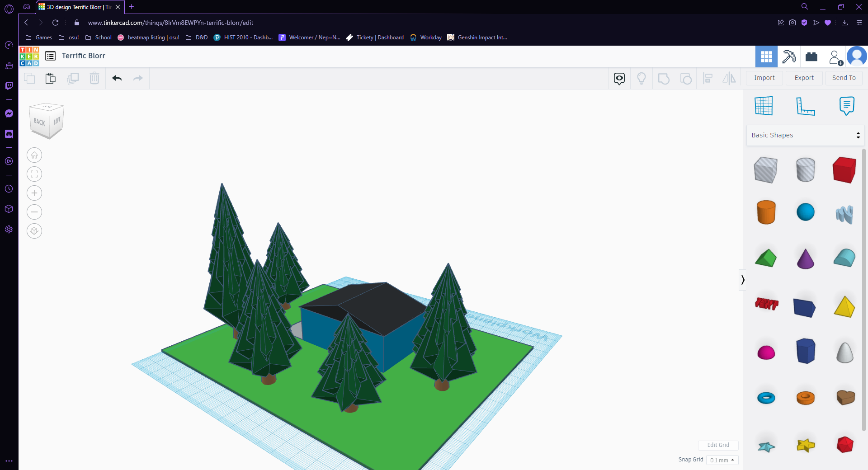Click the Send To button
868x470 pixels.
844,78
